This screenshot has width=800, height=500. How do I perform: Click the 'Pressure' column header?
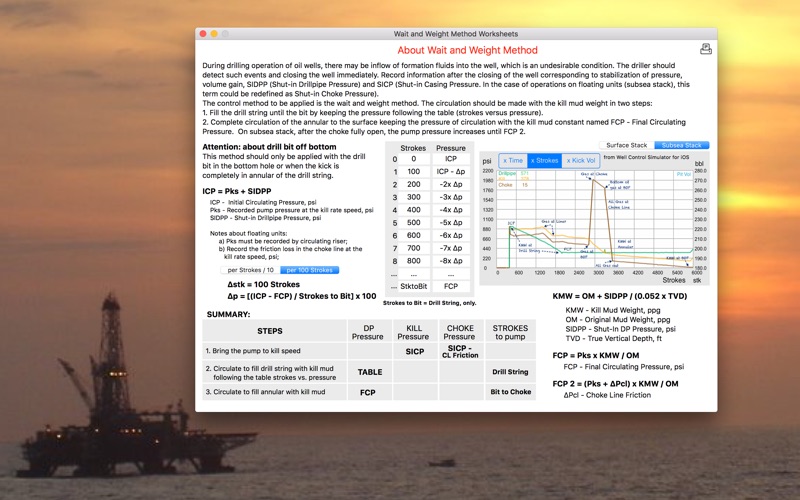pos(451,148)
